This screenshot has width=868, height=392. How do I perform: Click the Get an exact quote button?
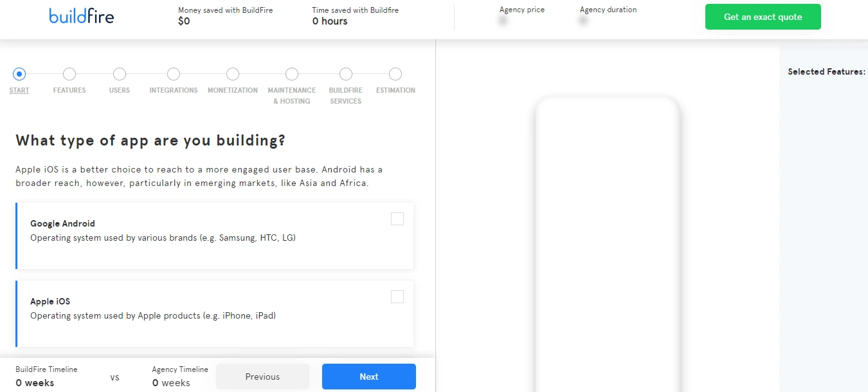763,17
